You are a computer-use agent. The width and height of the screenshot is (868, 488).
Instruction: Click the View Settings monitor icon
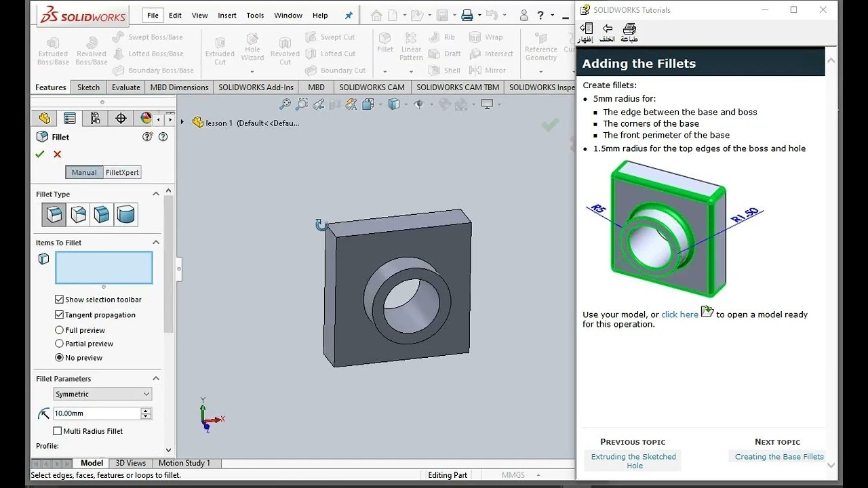tap(486, 104)
